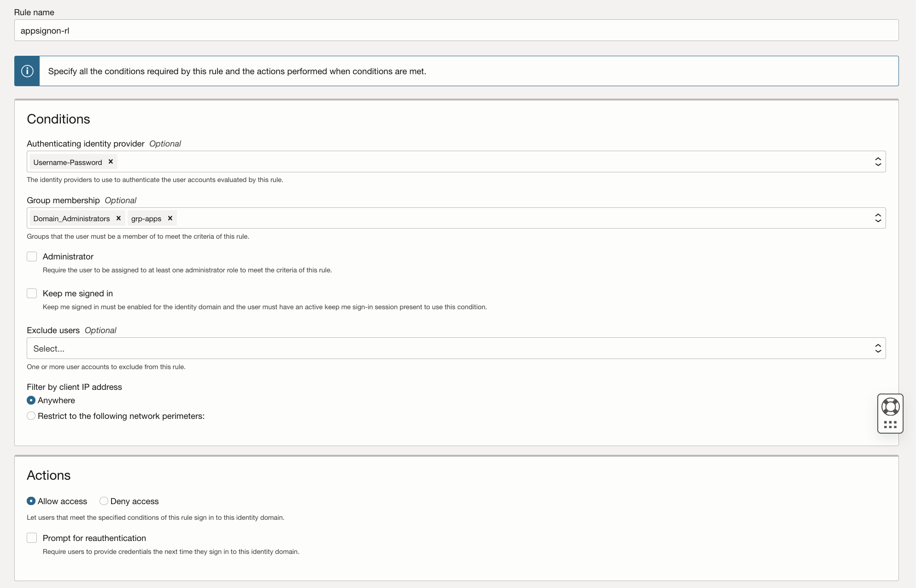Choose Restrict to the following network perimeters
This screenshot has width=916, height=588.
[x=31, y=416]
